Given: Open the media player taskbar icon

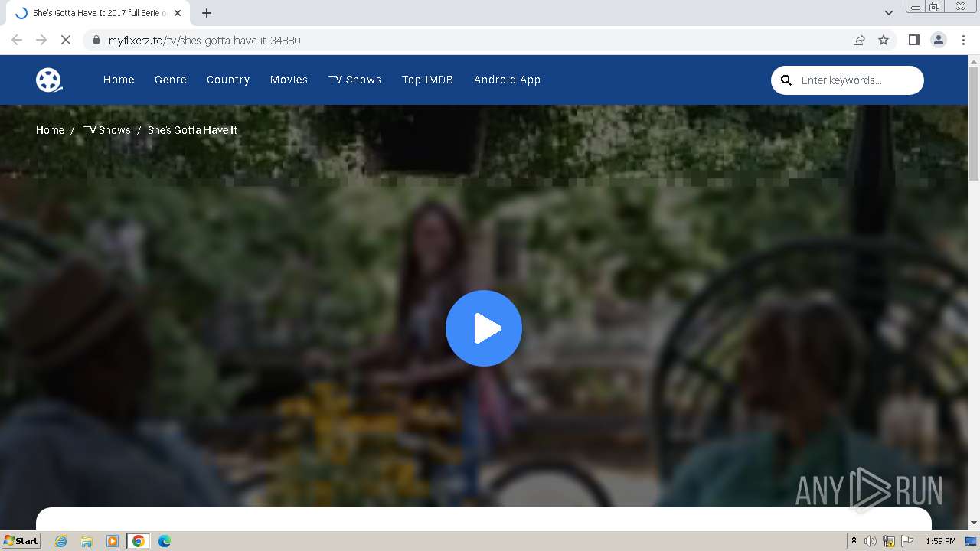Looking at the screenshot, I should pyautogui.click(x=113, y=541).
